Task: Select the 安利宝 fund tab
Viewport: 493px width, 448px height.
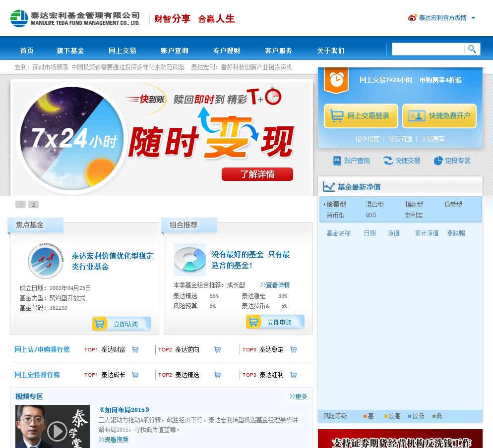Action: [414, 215]
